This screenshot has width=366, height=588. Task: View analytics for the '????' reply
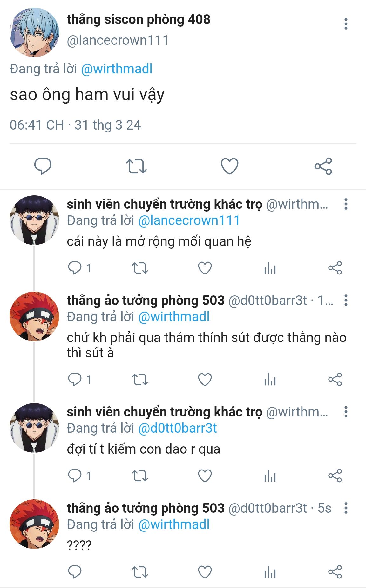click(x=270, y=572)
